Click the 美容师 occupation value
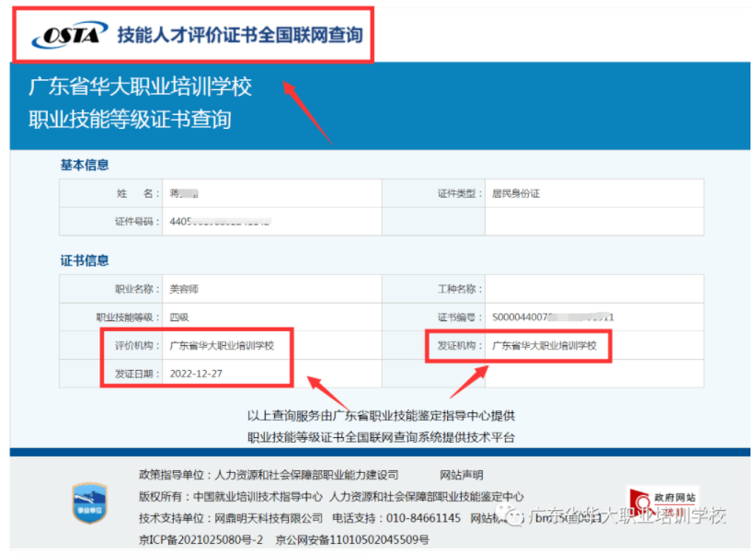756x554 pixels. click(184, 289)
